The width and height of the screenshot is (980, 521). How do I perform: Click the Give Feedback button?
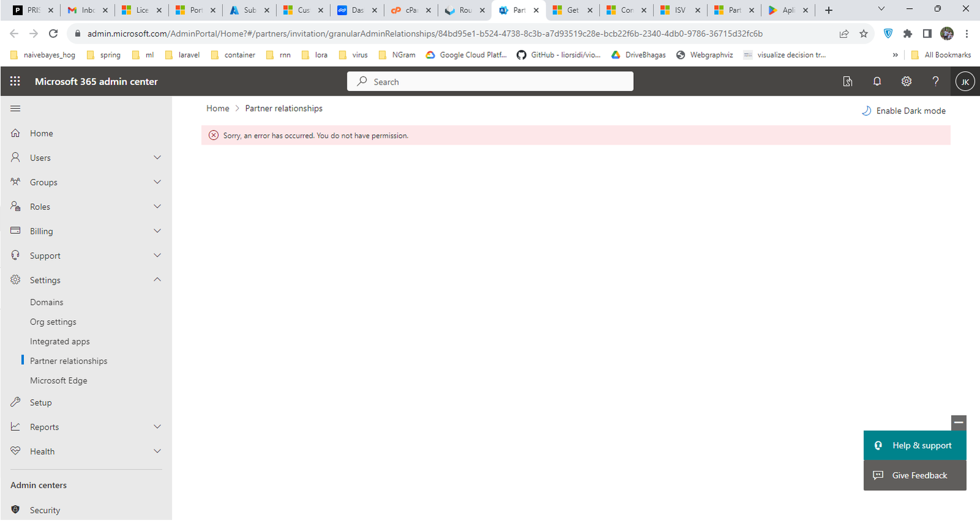click(x=914, y=475)
